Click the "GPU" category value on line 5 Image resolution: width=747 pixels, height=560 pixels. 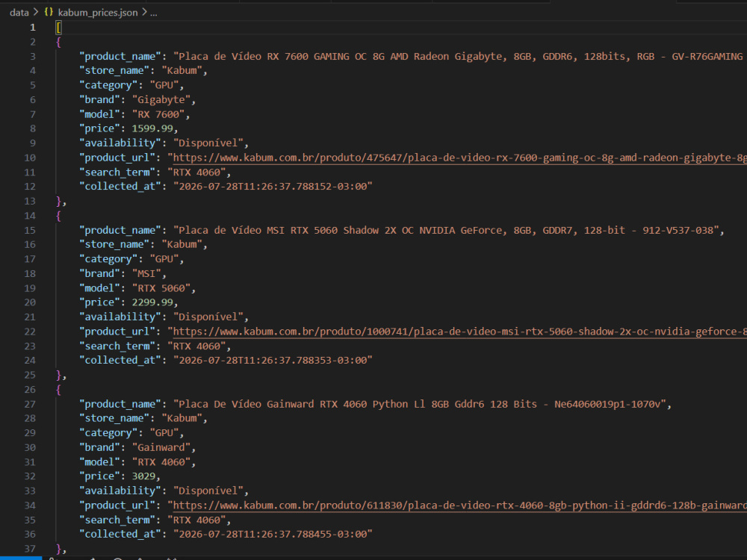[164, 85]
